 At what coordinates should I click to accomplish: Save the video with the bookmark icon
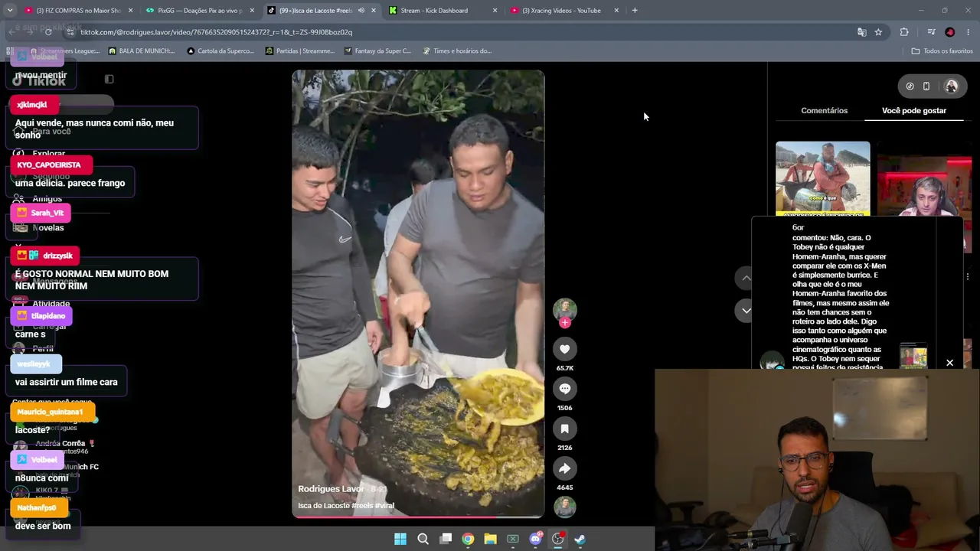click(x=565, y=429)
